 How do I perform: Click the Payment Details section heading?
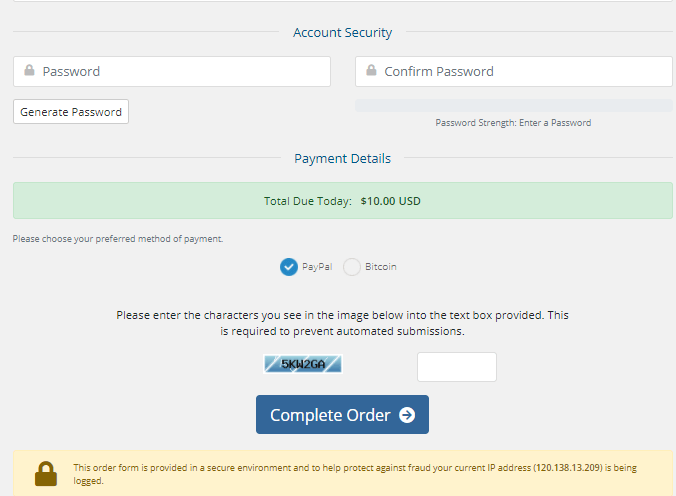coord(343,158)
